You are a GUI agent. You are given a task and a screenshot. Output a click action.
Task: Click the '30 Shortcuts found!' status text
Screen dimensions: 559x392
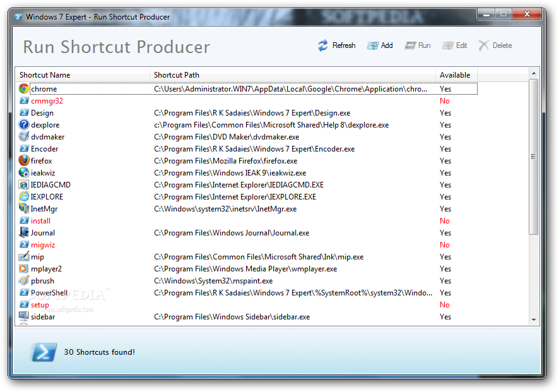click(100, 352)
